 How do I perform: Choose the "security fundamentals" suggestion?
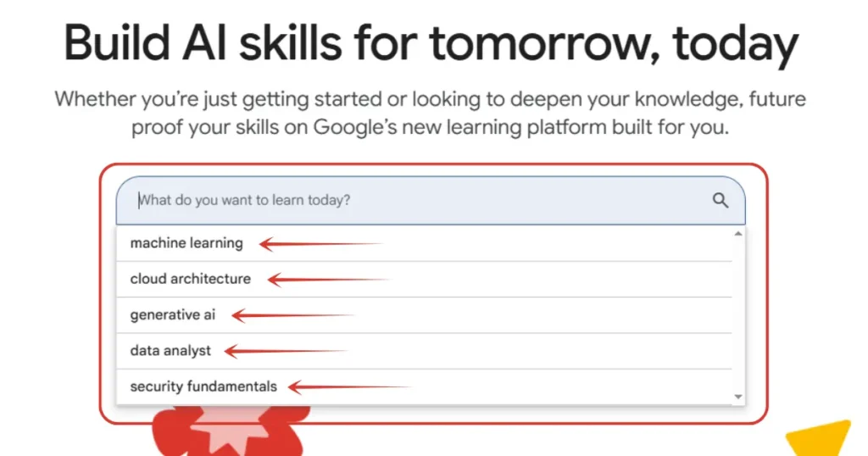[x=203, y=386]
